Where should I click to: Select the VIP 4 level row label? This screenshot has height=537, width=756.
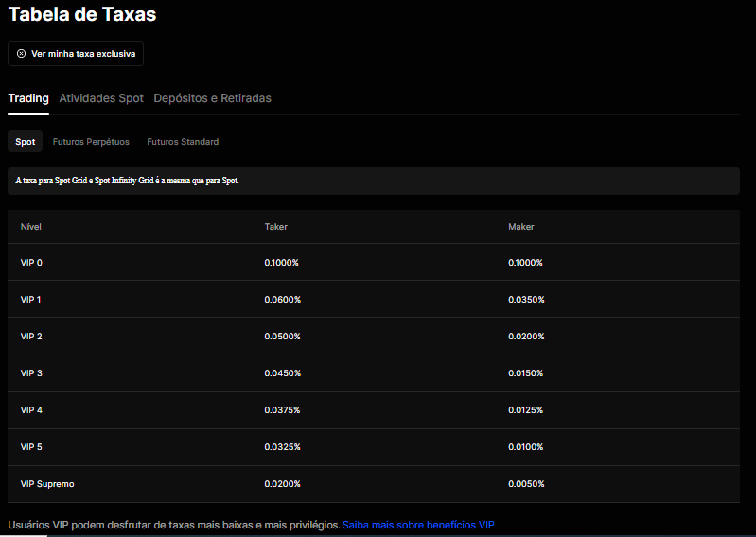click(31, 410)
